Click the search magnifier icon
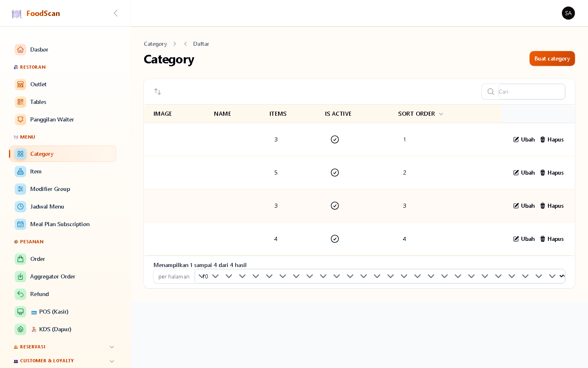588x368 pixels. [491, 92]
